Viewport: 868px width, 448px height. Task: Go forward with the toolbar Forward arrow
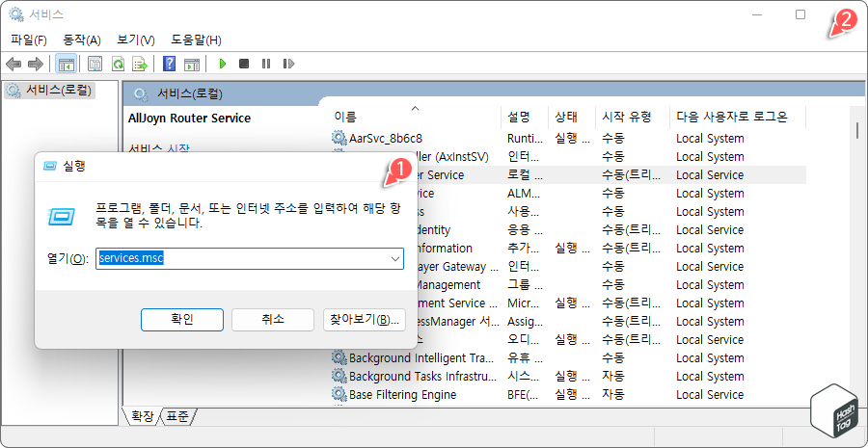pos(36,65)
